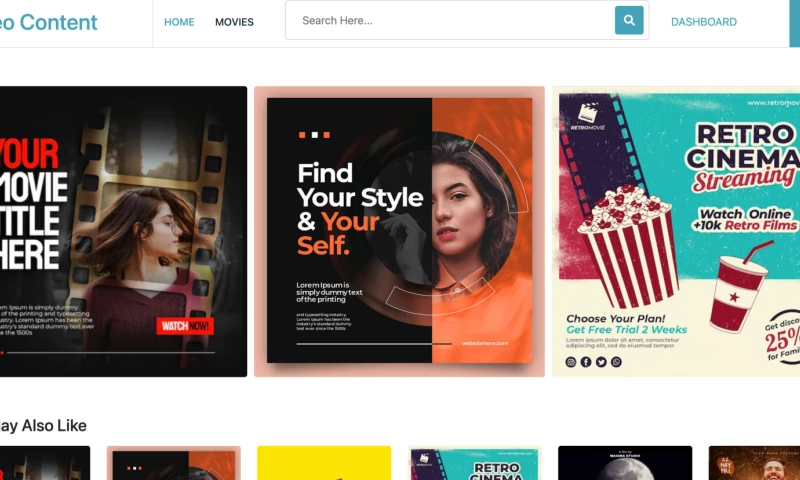The height and width of the screenshot is (480, 800).
Task: Click the Instagram icon on Retro poster
Action: coord(571,362)
